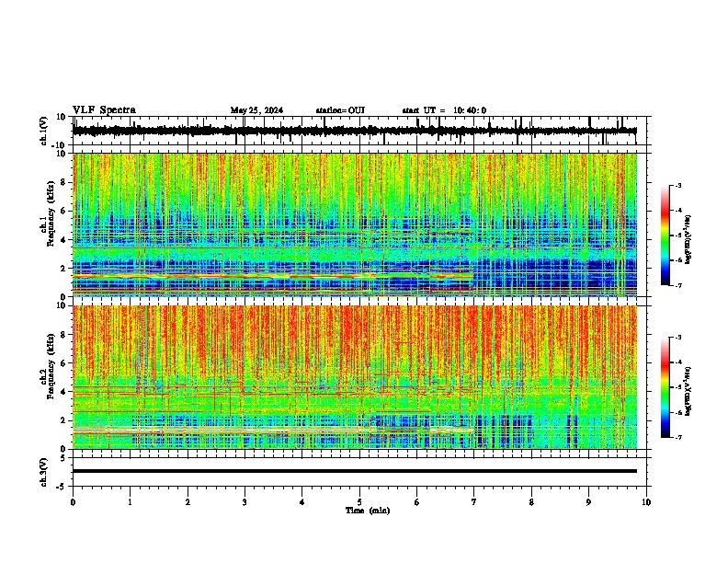Click the "ch.3(V)" vertical axis label

click(x=44, y=472)
